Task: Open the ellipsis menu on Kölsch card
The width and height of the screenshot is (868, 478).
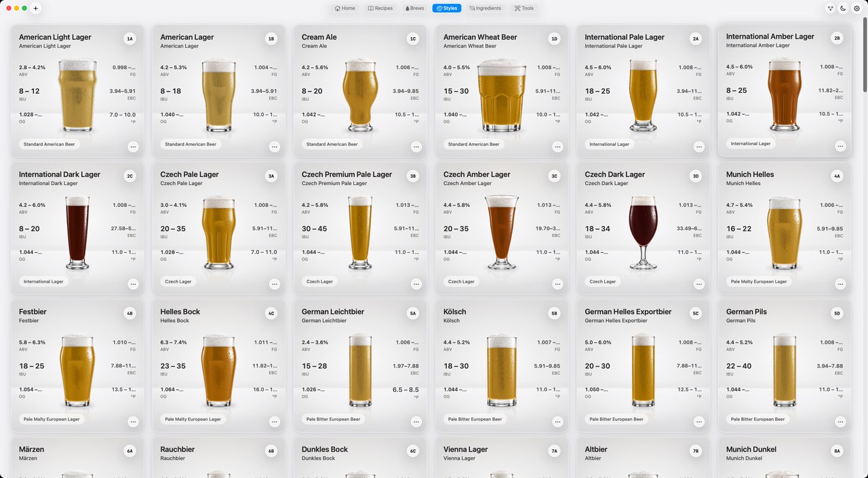Action: tap(557, 422)
